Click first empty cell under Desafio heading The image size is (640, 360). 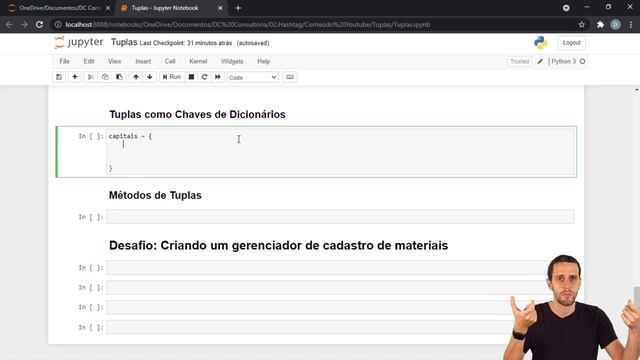pos(327,268)
